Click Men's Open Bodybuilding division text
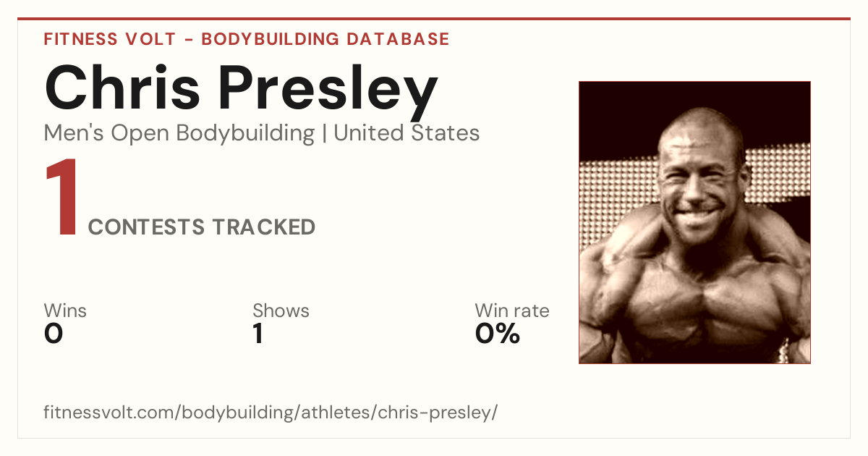 (x=179, y=133)
